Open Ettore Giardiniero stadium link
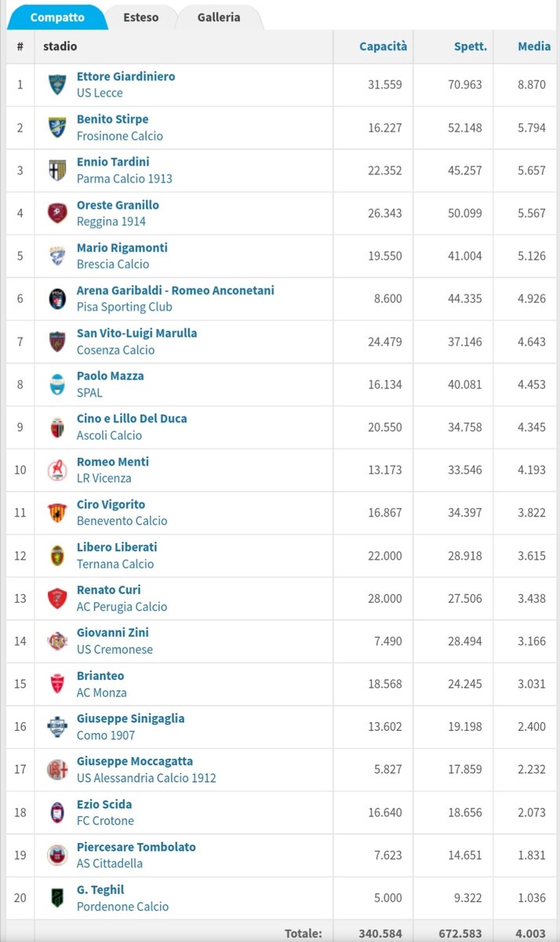 [x=126, y=77]
